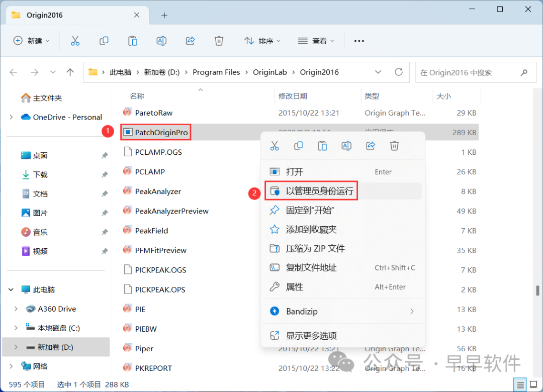Image resolution: width=543 pixels, height=392 pixels.
Task: Open a new tab with plus button
Action: click(x=164, y=15)
